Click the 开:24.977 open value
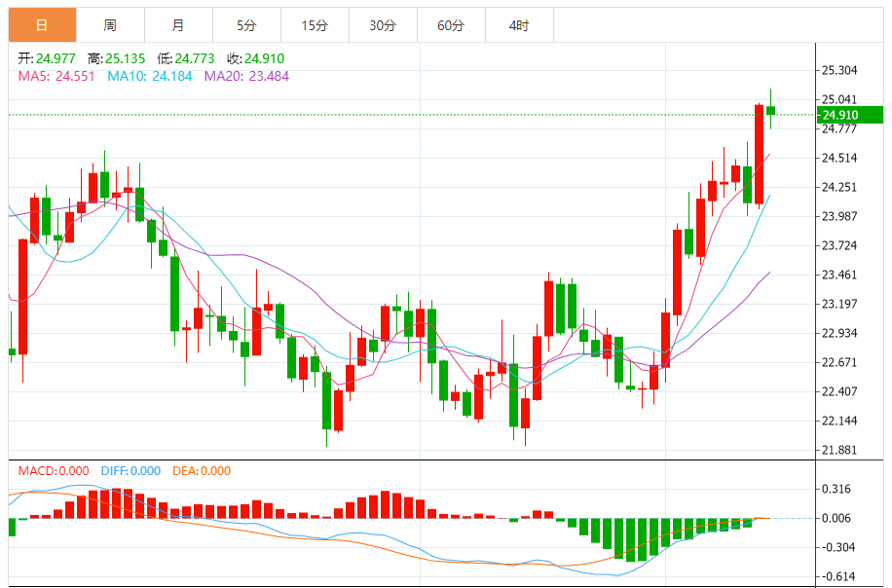 pyautogui.click(x=47, y=58)
